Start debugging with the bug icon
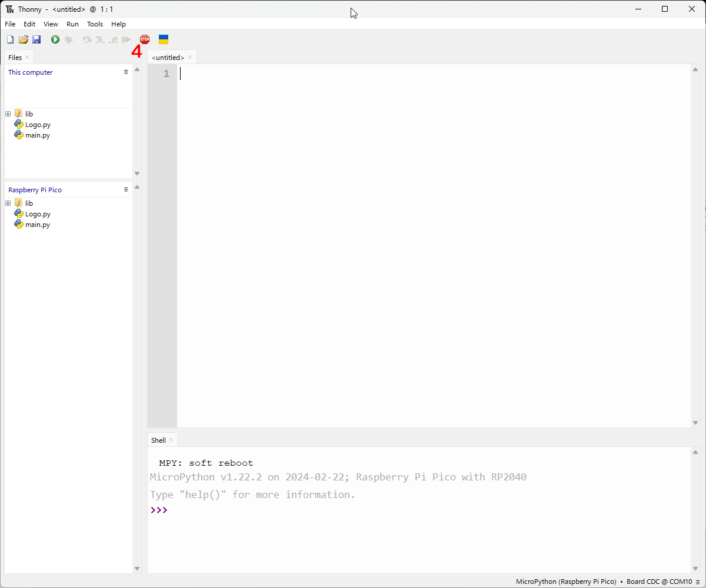Image resolution: width=706 pixels, height=588 pixels. (x=68, y=39)
